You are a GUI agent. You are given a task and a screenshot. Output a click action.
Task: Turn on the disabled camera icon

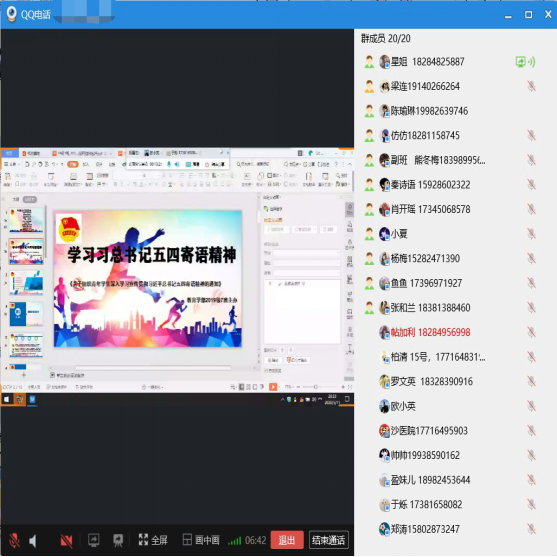[66, 540]
